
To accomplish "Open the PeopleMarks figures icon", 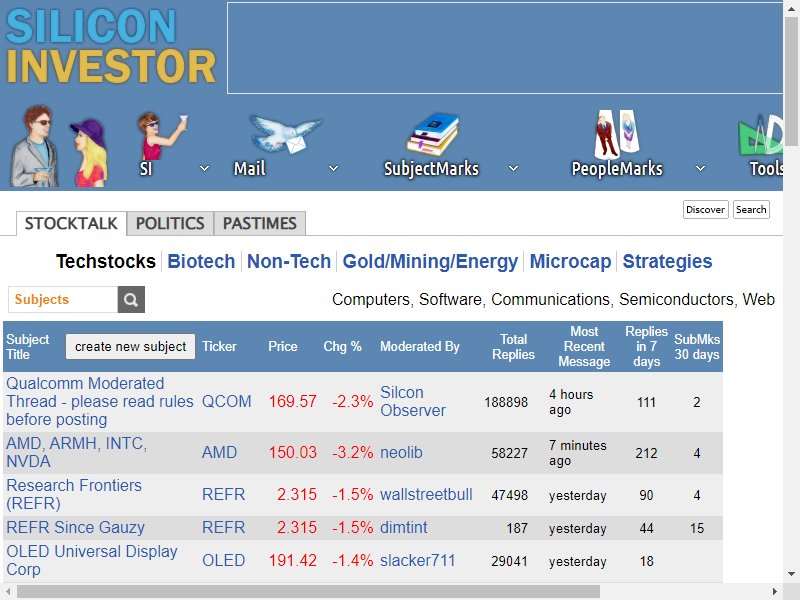I will pos(616,134).
